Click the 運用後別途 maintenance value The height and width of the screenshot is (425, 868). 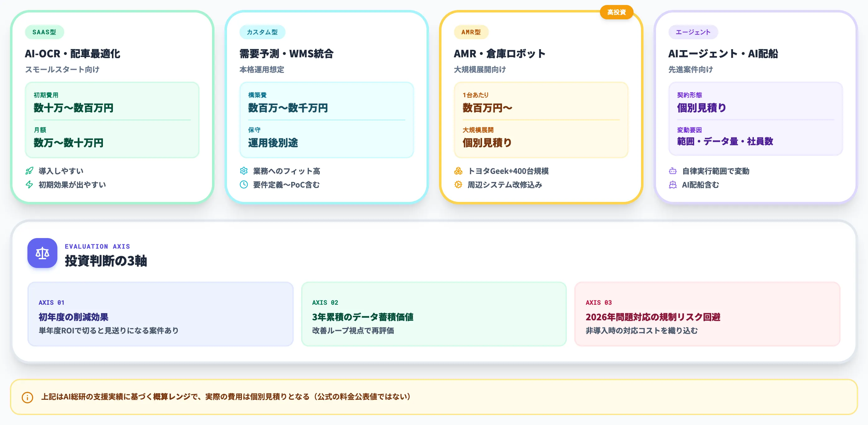tap(273, 143)
